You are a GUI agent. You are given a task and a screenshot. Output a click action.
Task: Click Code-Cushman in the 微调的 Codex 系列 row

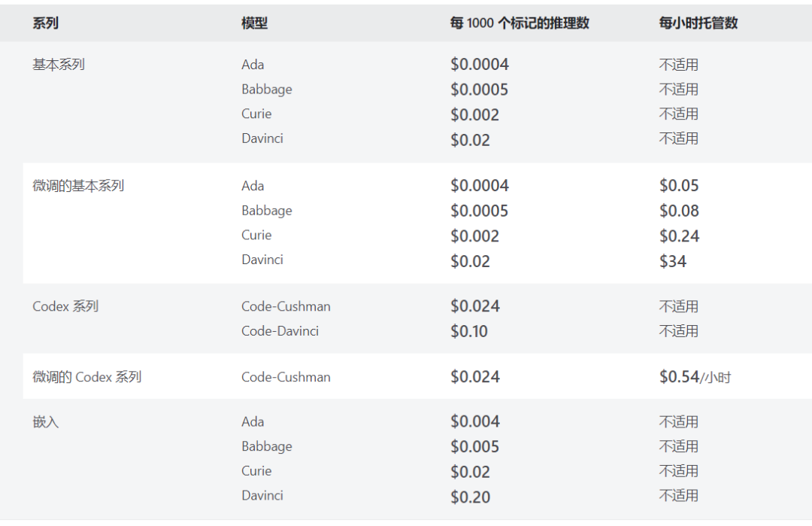click(286, 377)
